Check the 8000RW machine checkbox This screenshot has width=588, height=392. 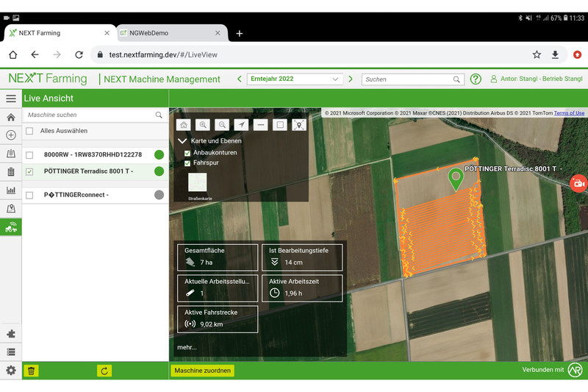click(x=29, y=155)
